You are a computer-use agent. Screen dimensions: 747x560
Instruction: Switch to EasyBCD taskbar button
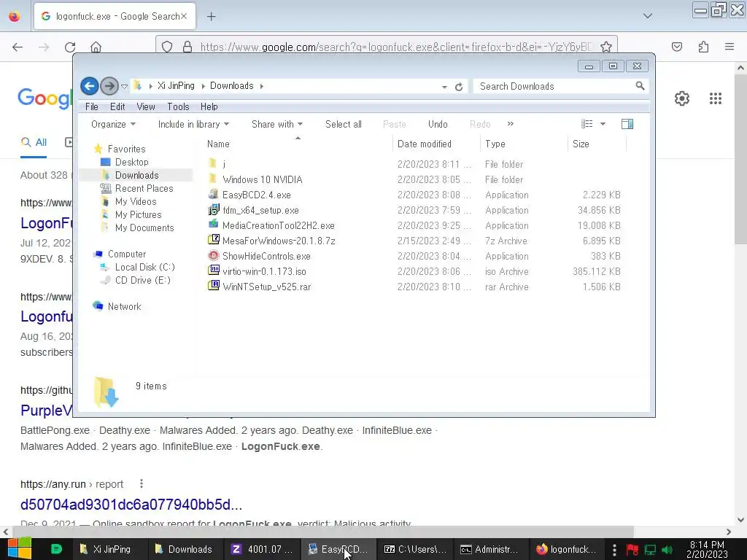tap(338, 549)
